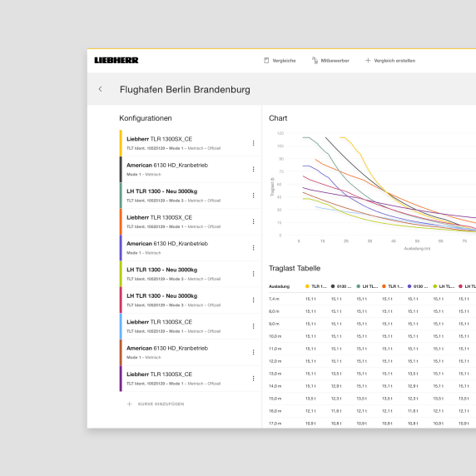Open options menu for pink LH TLR 1300 row
476x476 pixels.
pyautogui.click(x=253, y=300)
